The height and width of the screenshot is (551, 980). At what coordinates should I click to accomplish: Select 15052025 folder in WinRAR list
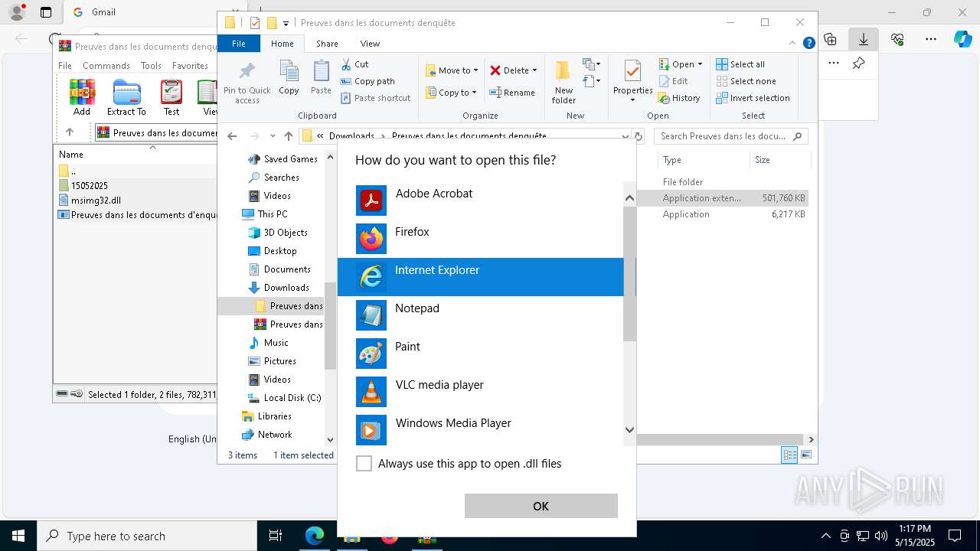89,186
